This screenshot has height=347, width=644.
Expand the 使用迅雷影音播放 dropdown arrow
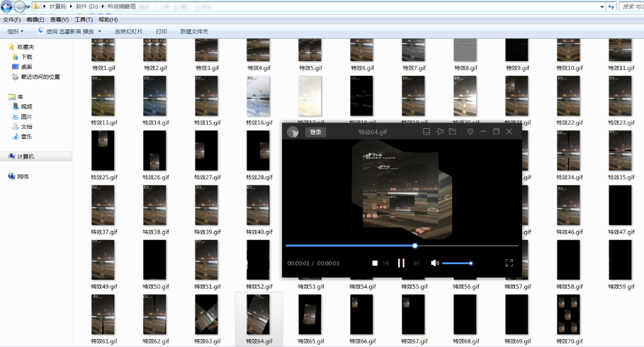(x=100, y=31)
